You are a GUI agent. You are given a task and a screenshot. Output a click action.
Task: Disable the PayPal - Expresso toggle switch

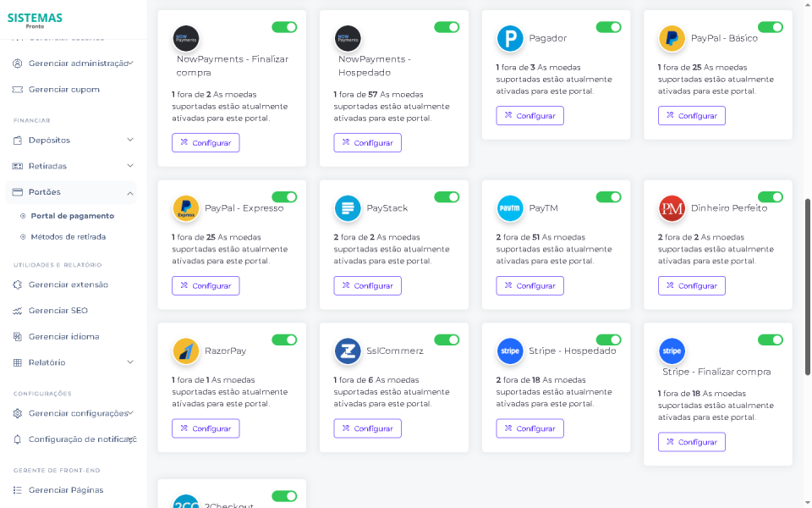click(285, 196)
